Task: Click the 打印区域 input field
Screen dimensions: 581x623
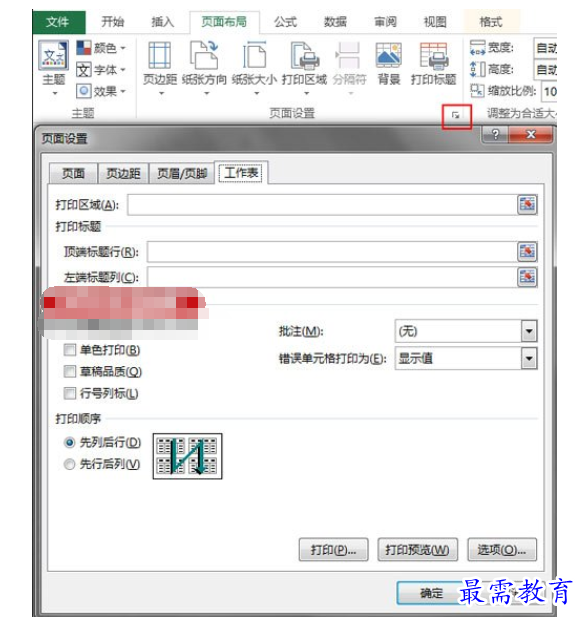Action: point(322,205)
